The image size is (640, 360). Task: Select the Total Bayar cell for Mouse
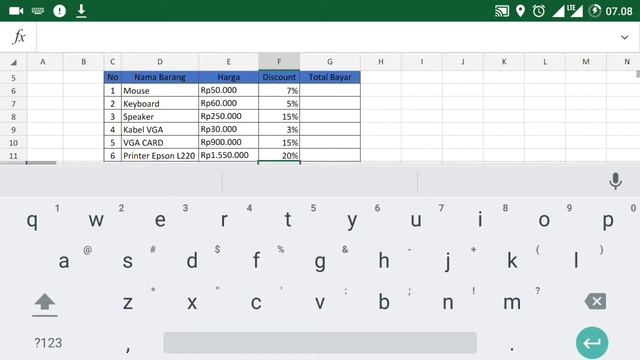pyautogui.click(x=330, y=90)
